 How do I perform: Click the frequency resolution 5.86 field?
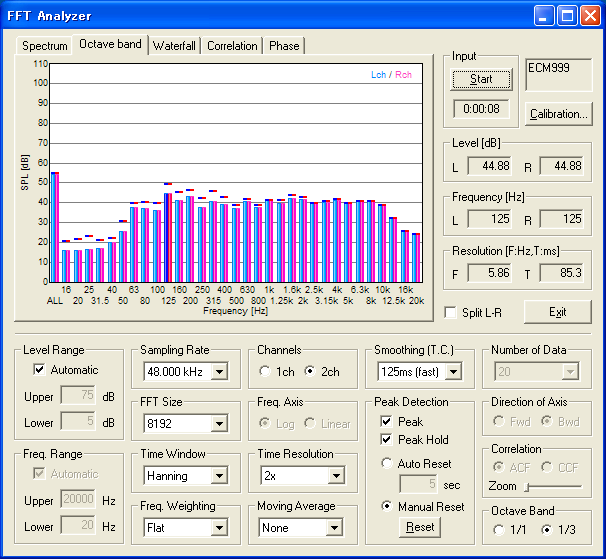490,273
